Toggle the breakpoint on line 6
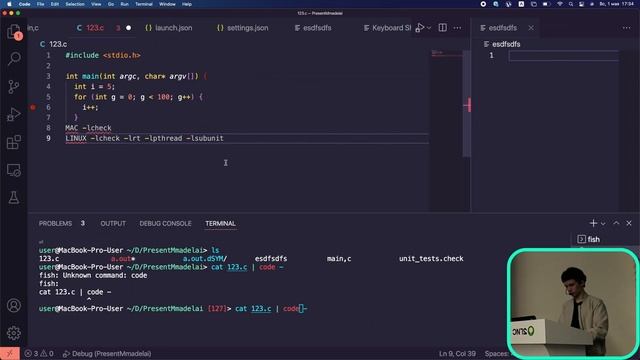This screenshot has height=360, width=640. point(33,107)
